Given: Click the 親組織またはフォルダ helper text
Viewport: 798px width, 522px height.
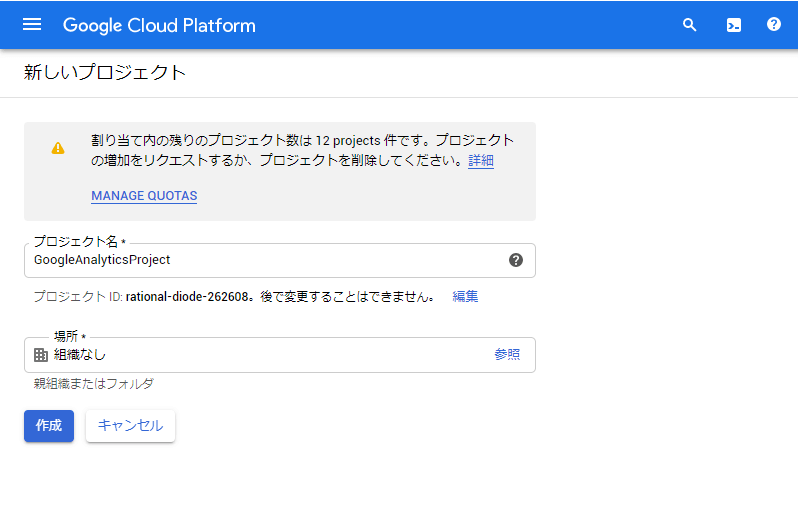Looking at the screenshot, I should (x=93, y=384).
